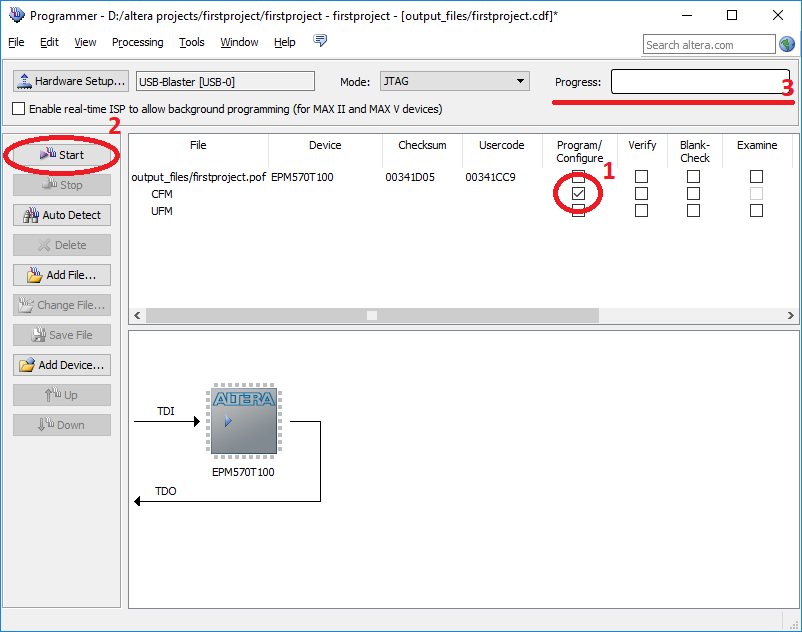Click the scroll left arrow
The height and width of the screenshot is (632, 802).
(x=137, y=315)
